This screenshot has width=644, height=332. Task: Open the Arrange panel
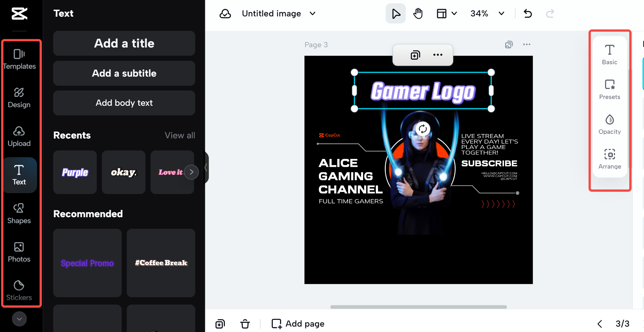(x=609, y=159)
